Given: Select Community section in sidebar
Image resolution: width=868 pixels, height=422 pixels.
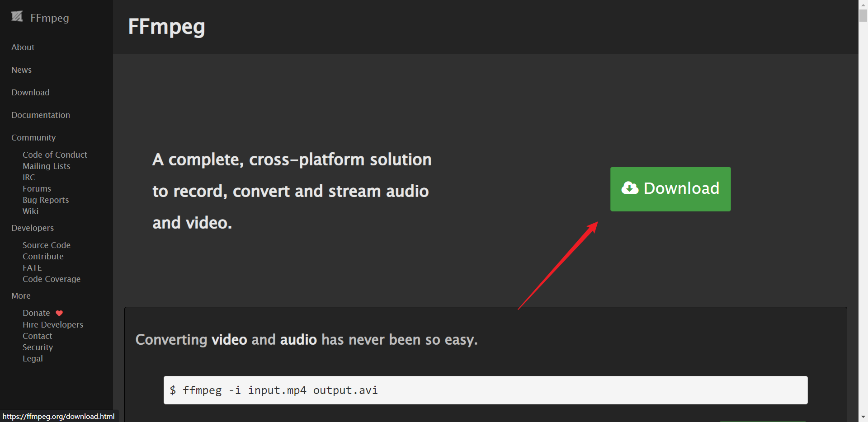Looking at the screenshot, I should click(x=33, y=137).
